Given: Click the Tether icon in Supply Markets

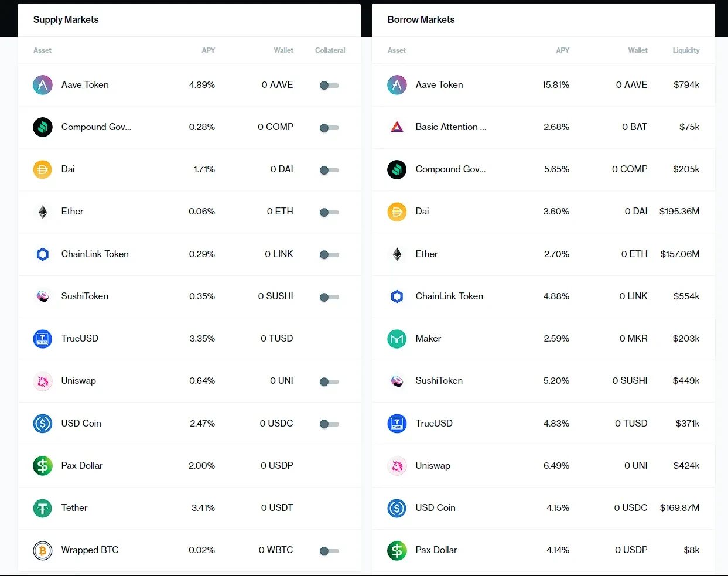Looking at the screenshot, I should pos(43,508).
